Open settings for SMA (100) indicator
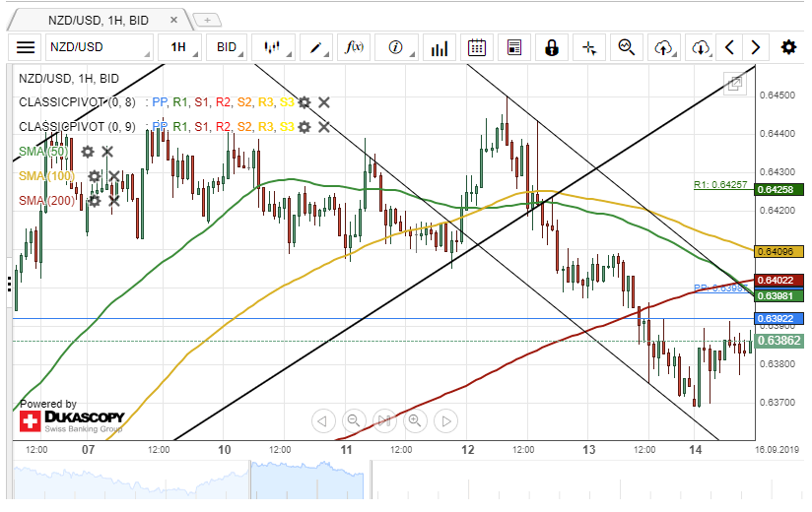Screen dimensions: 812x512 tap(95, 176)
